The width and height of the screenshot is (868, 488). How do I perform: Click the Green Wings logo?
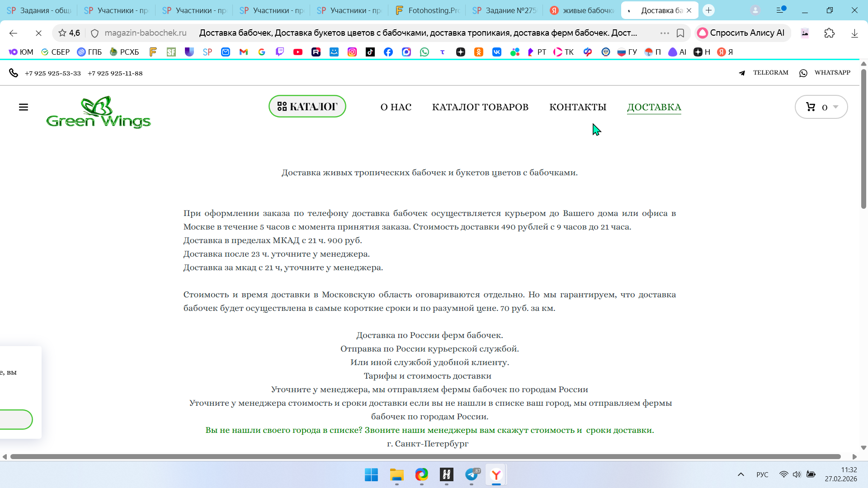pyautogui.click(x=99, y=112)
